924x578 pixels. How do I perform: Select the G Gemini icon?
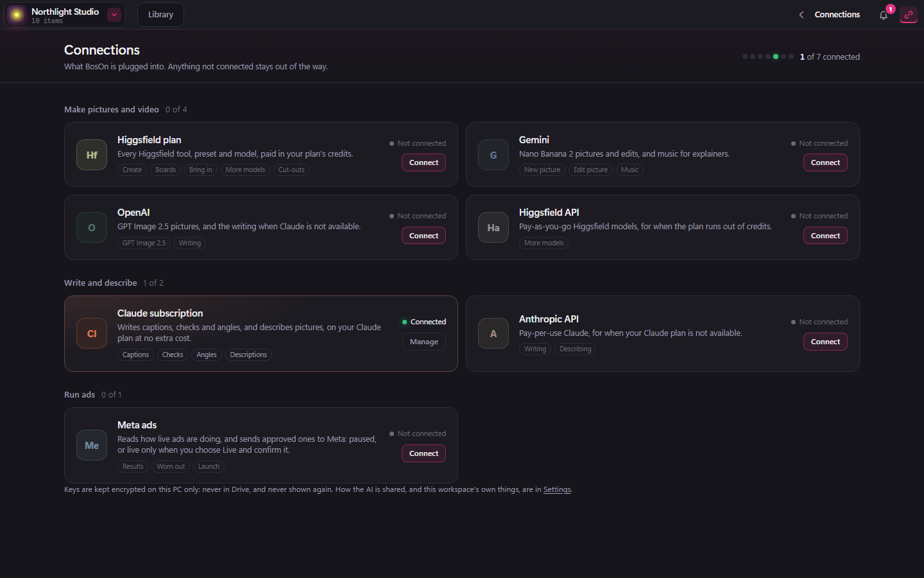click(x=493, y=155)
